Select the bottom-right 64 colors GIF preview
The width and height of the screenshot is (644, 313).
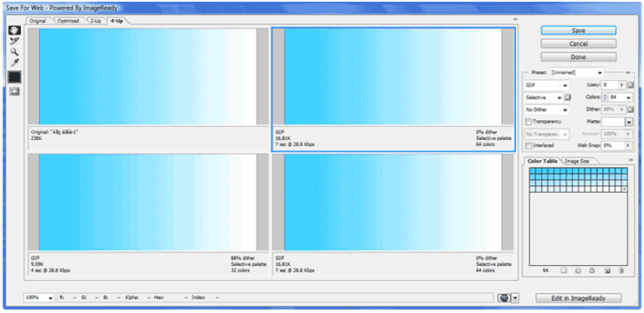[x=393, y=203]
